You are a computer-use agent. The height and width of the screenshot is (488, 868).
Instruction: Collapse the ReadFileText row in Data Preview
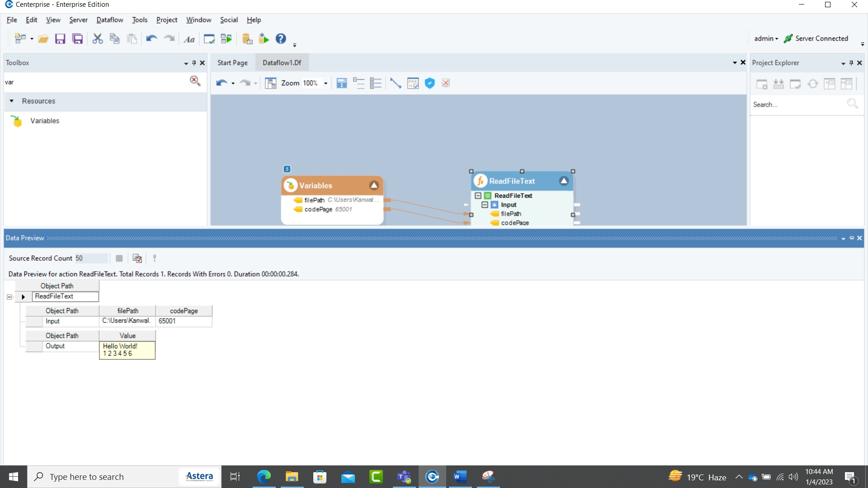click(9, 297)
